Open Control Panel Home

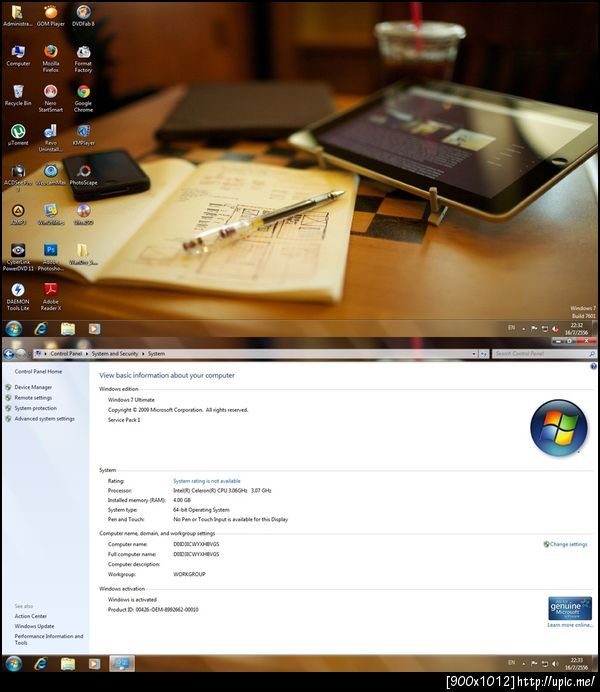coord(38,372)
